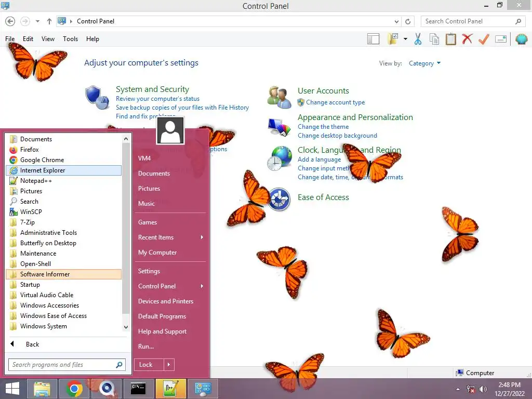
Task: Open the address bar history dropdown
Action: point(396,21)
